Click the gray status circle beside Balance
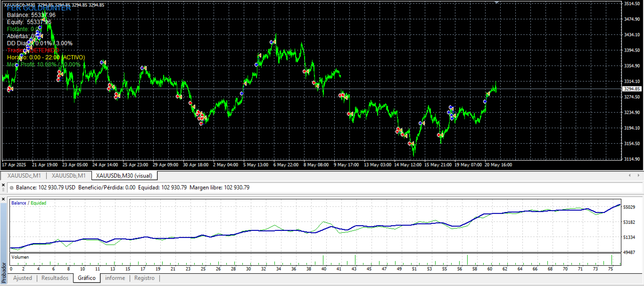Image resolution: width=644 pixels, height=286 pixels. (x=12, y=188)
